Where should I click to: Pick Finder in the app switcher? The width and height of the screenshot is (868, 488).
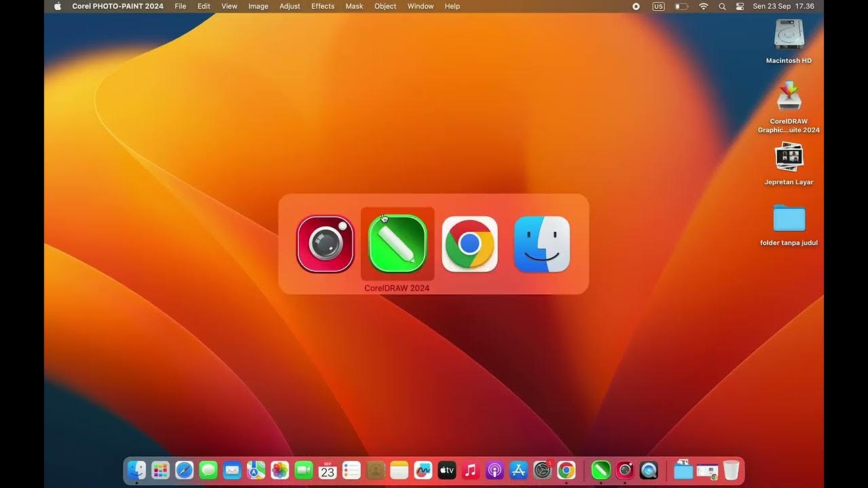[x=542, y=244]
